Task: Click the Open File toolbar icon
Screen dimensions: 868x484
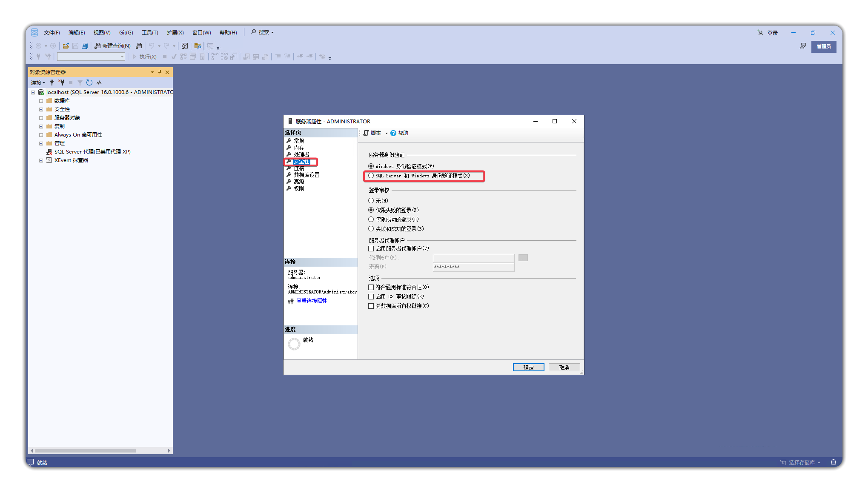Action: (x=66, y=46)
